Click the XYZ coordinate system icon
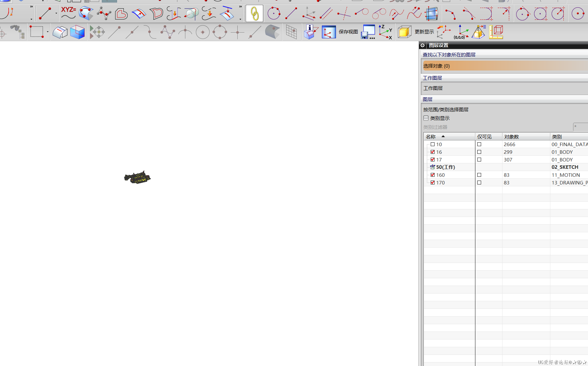The height and width of the screenshot is (366, 588). point(385,32)
